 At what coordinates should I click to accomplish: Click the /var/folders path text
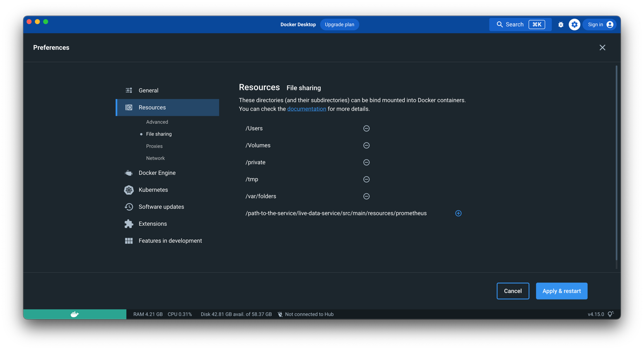(260, 196)
